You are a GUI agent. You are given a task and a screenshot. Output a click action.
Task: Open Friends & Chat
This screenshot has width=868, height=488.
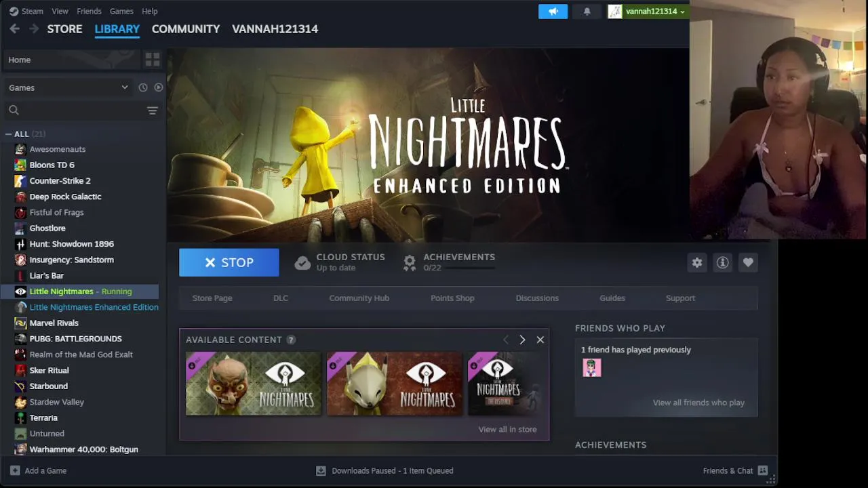735,470
